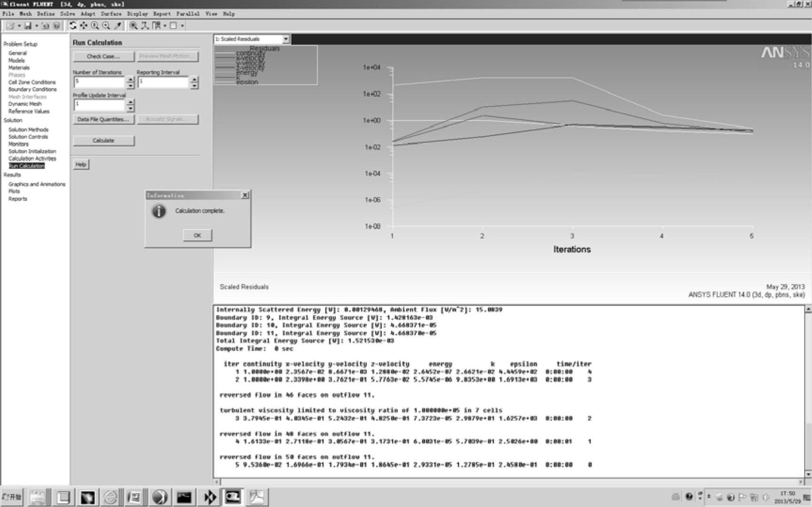Viewport: 812px width, 507px height.
Task: Open the Adapt menu
Action: click(87, 14)
